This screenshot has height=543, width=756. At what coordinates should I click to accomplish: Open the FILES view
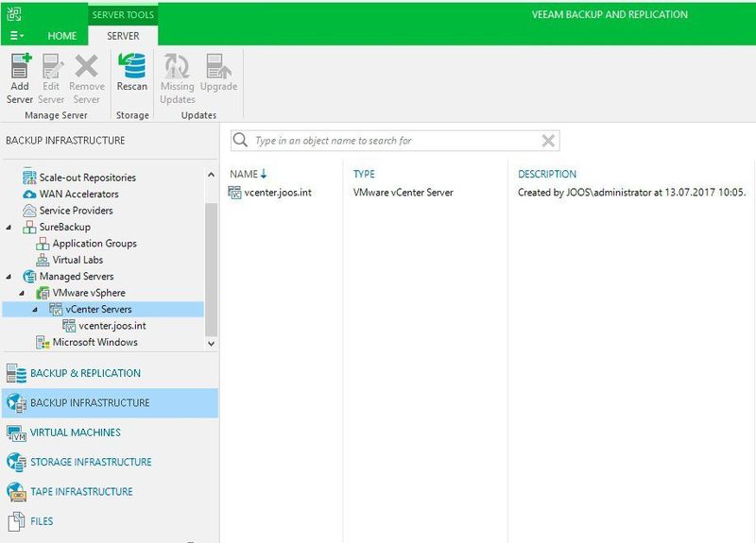[x=42, y=521]
